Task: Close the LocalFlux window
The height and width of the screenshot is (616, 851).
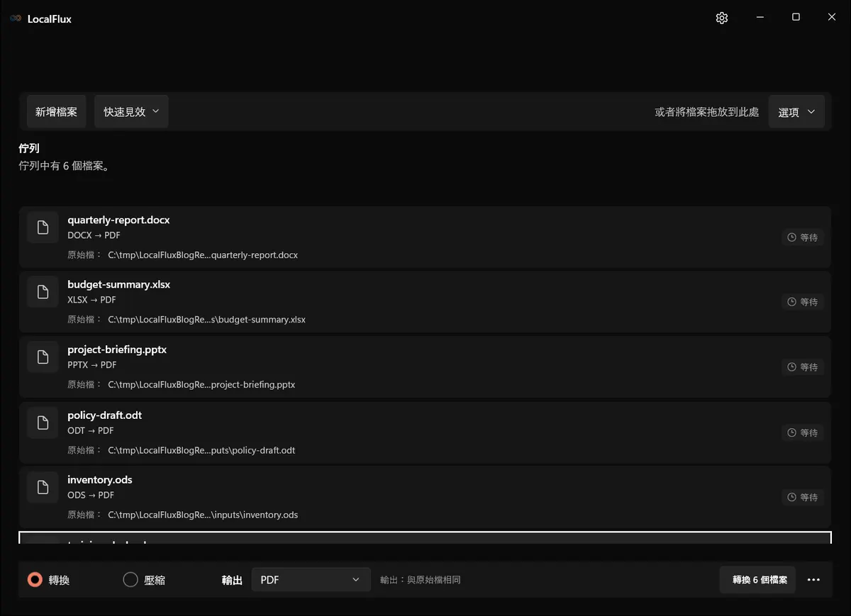Action: [832, 18]
